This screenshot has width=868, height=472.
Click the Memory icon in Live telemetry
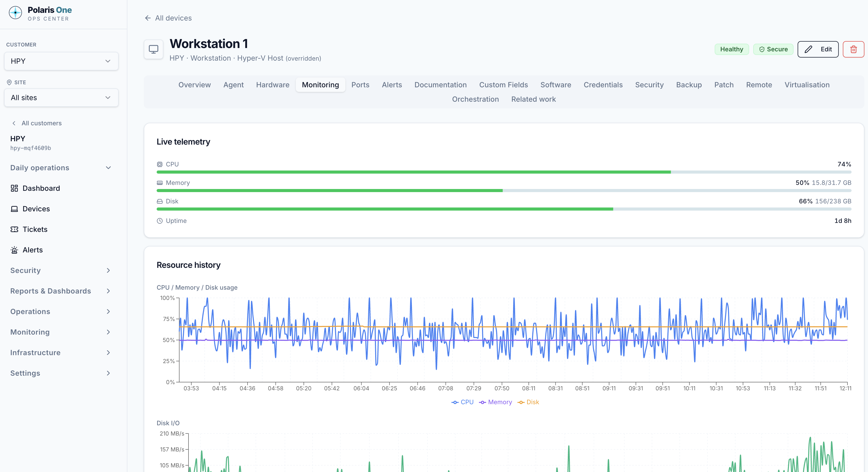pyautogui.click(x=160, y=183)
